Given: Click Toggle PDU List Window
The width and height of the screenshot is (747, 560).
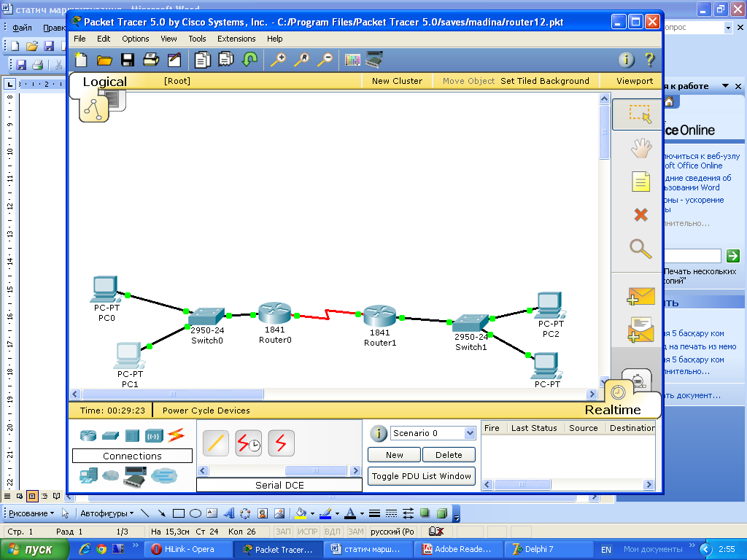Looking at the screenshot, I should pyautogui.click(x=422, y=476).
